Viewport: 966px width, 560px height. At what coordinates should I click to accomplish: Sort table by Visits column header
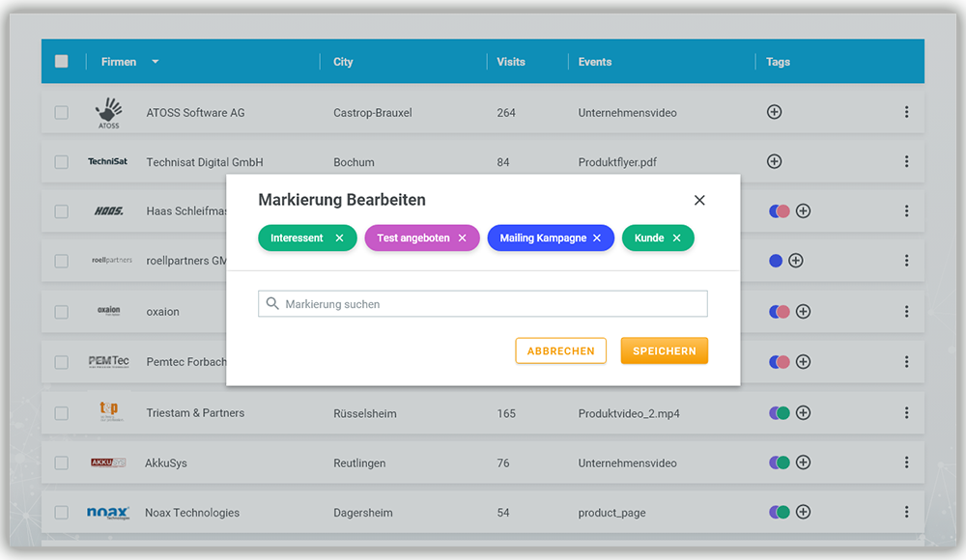point(511,62)
